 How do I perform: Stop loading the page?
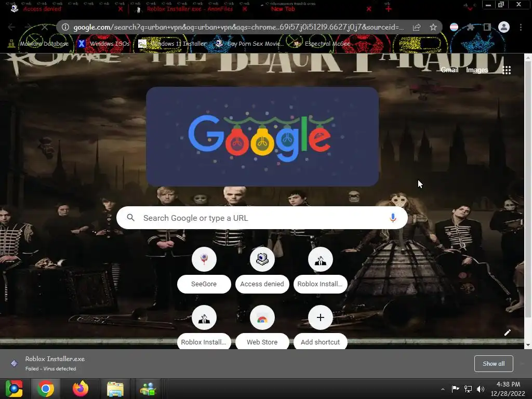45,27
